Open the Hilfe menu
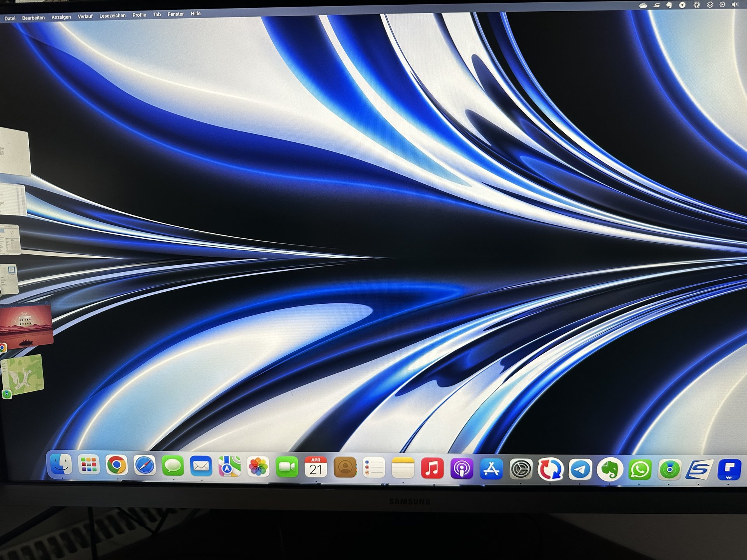 click(x=196, y=14)
